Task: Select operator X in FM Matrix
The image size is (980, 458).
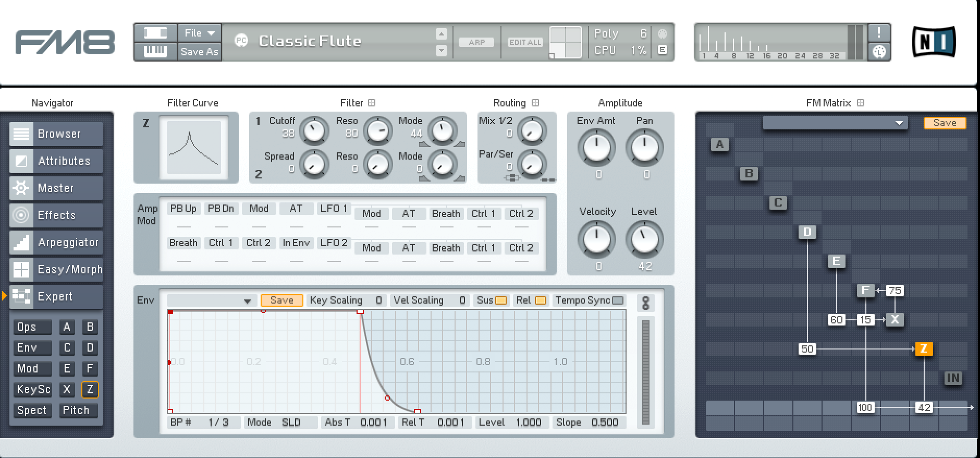Action: [895, 320]
